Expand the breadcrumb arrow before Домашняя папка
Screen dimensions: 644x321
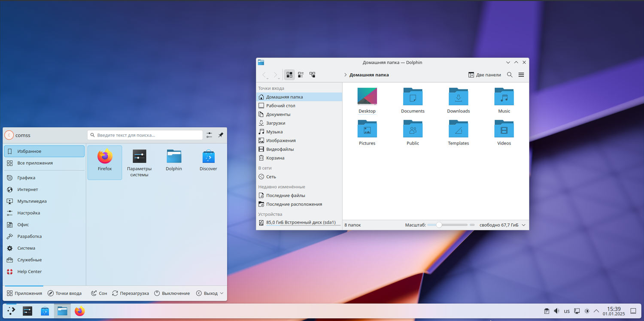[346, 75]
